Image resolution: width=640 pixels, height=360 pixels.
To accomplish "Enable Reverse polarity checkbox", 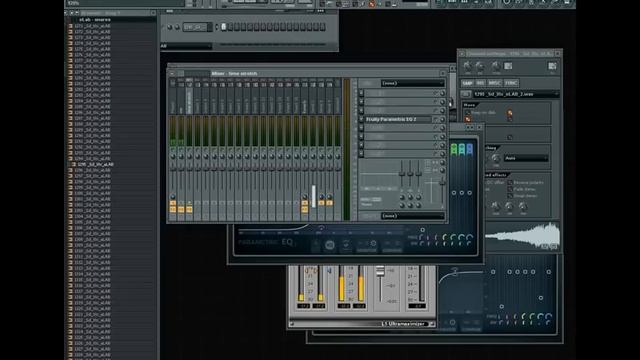I will click(510, 182).
